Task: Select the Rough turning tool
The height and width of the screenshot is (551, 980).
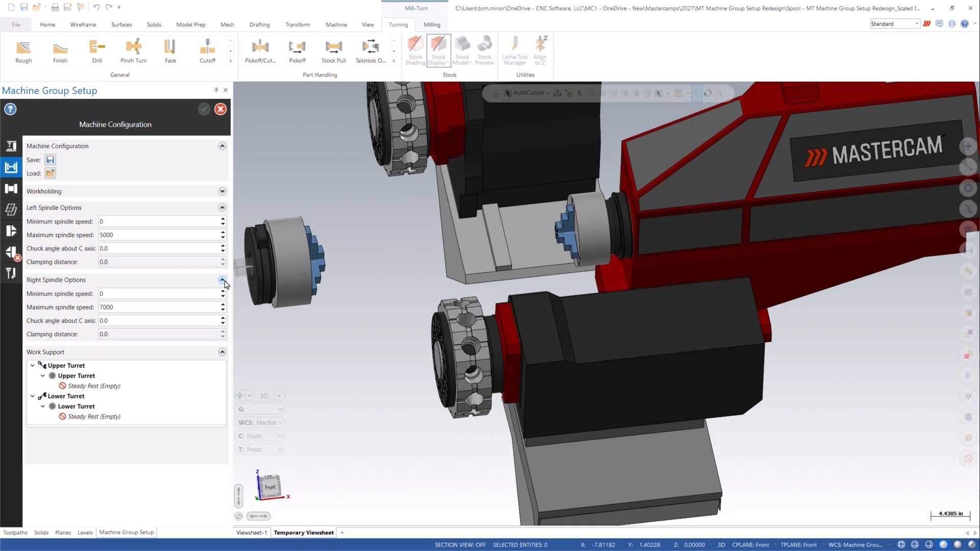Action: [x=23, y=52]
